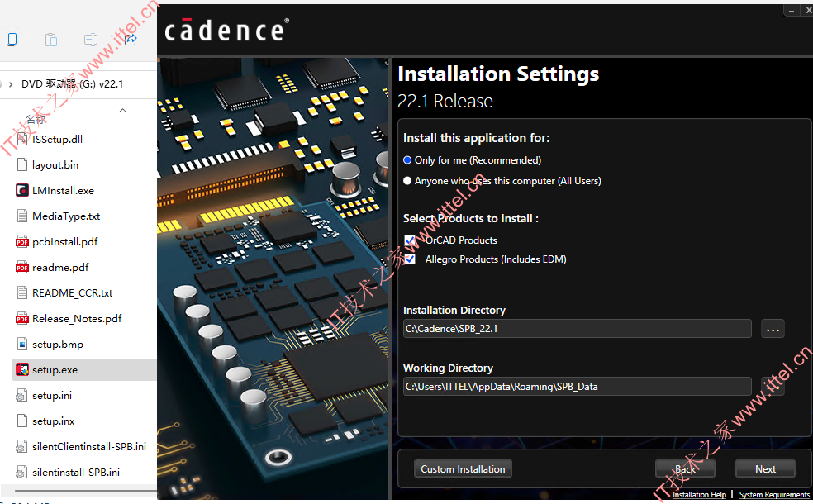Choose Only for me (Recommended) option
This screenshot has height=504, width=813.
[407, 160]
